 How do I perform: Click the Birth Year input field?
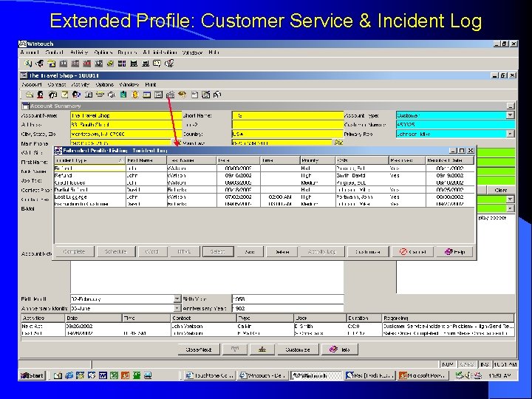pos(287,299)
